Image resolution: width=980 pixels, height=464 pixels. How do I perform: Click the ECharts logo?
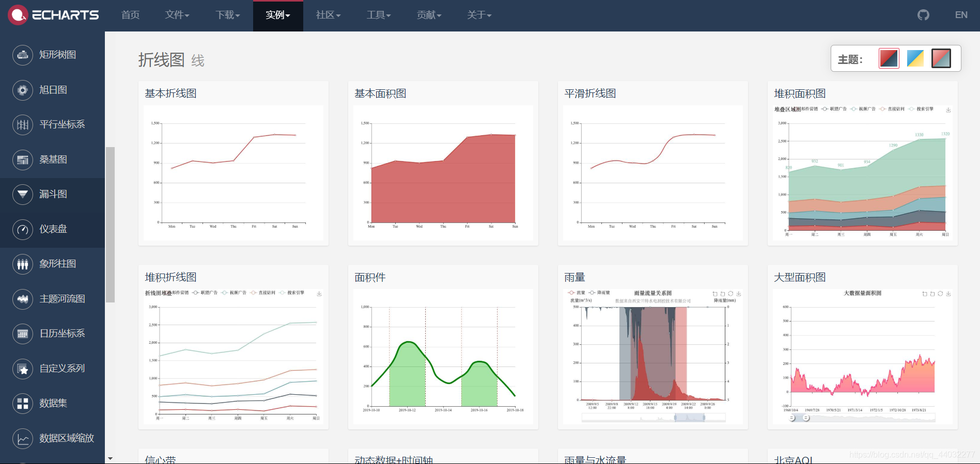click(x=53, y=15)
